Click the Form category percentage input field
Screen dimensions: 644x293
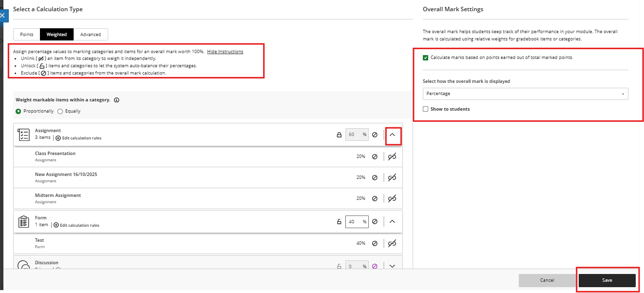355,222
